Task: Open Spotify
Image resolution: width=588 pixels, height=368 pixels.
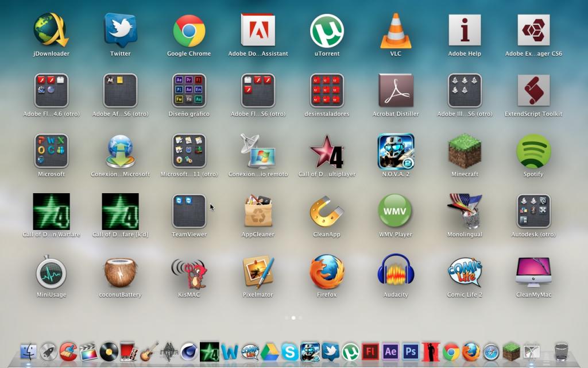Action: pyautogui.click(x=533, y=151)
